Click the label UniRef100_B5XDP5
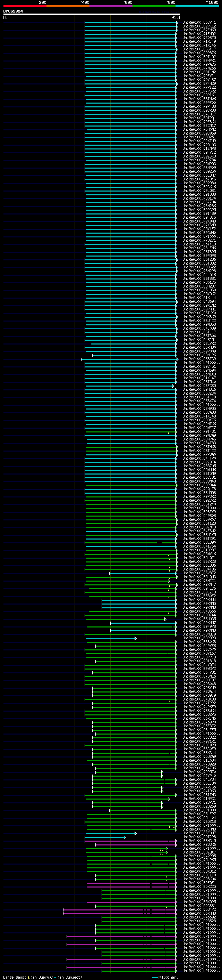The image size is (222, 980). point(199,902)
